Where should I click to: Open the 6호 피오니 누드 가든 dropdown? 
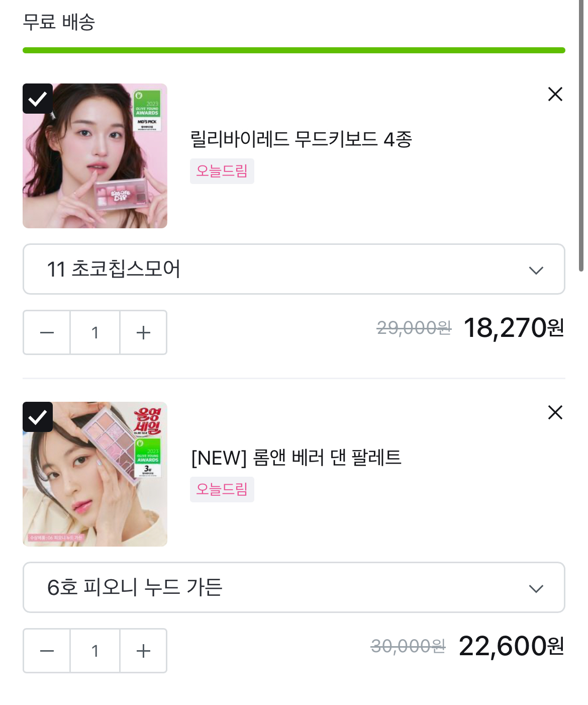[x=294, y=587]
